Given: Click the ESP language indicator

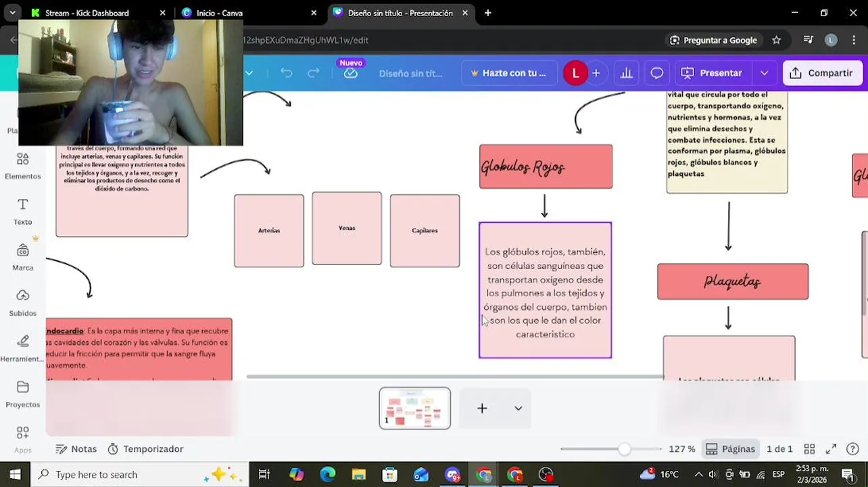Looking at the screenshot, I should (778, 474).
